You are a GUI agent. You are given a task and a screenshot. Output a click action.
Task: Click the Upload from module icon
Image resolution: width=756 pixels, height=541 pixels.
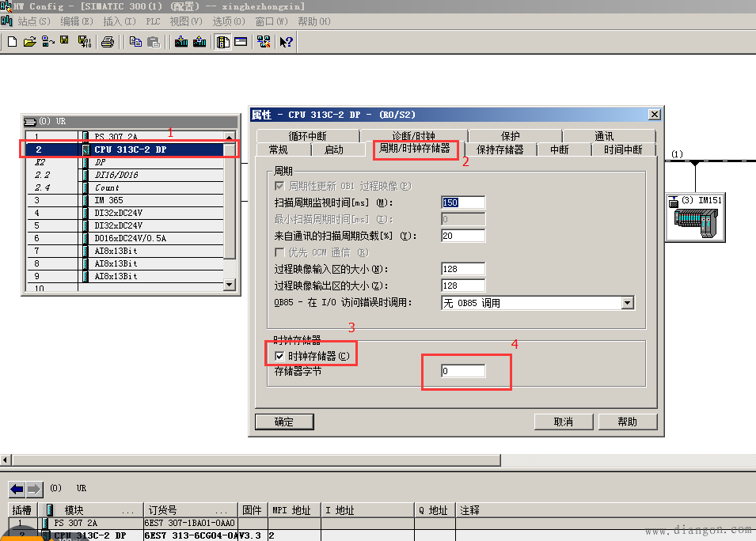click(199, 42)
